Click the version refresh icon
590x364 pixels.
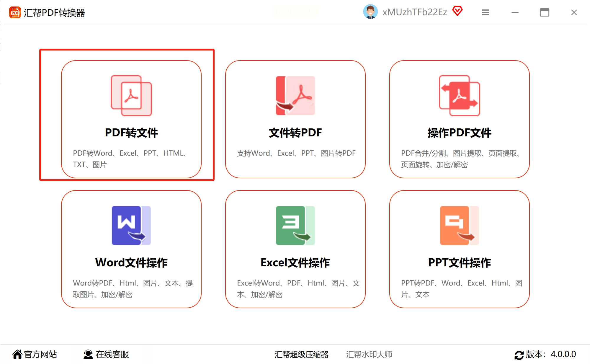click(x=519, y=355)
